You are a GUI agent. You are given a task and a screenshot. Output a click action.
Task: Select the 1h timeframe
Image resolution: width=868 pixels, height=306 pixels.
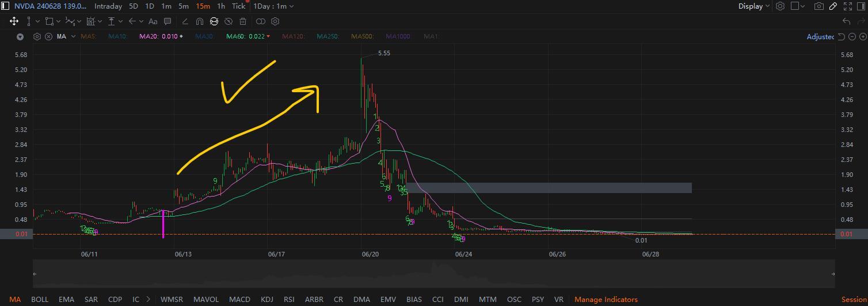click(221, 6)
